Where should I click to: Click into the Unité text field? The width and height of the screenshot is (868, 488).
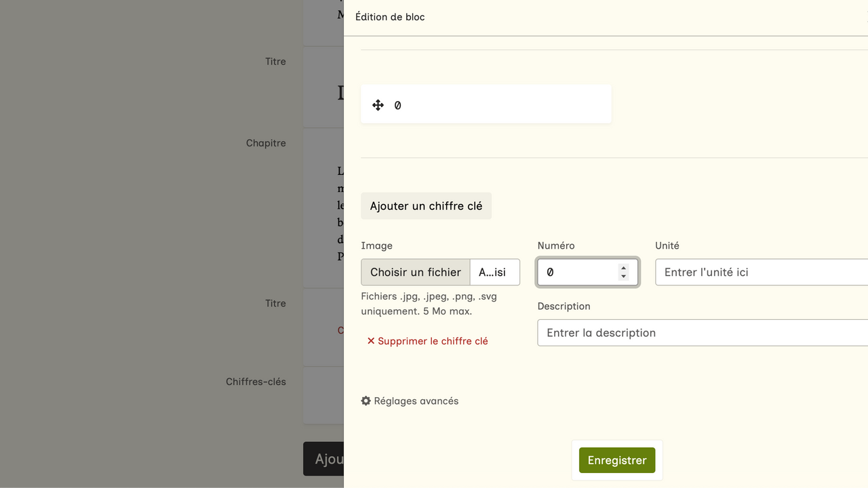pos(759,272)
